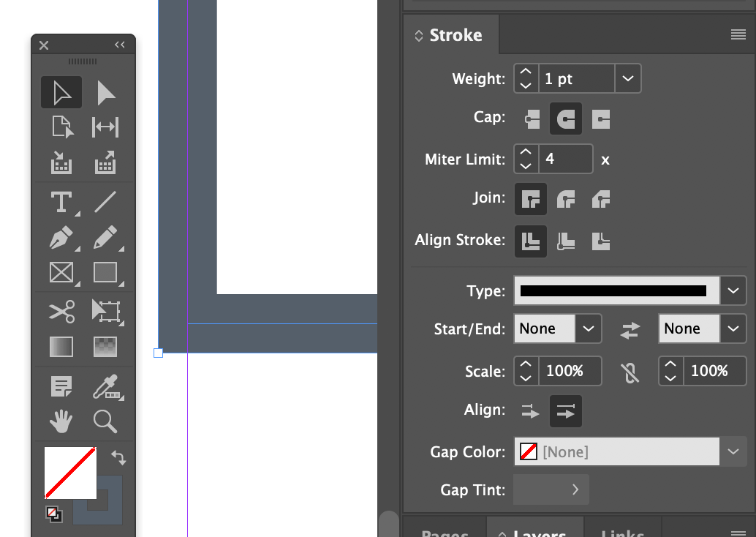Select the Direct Selection tool

click(x=105, y=91)
